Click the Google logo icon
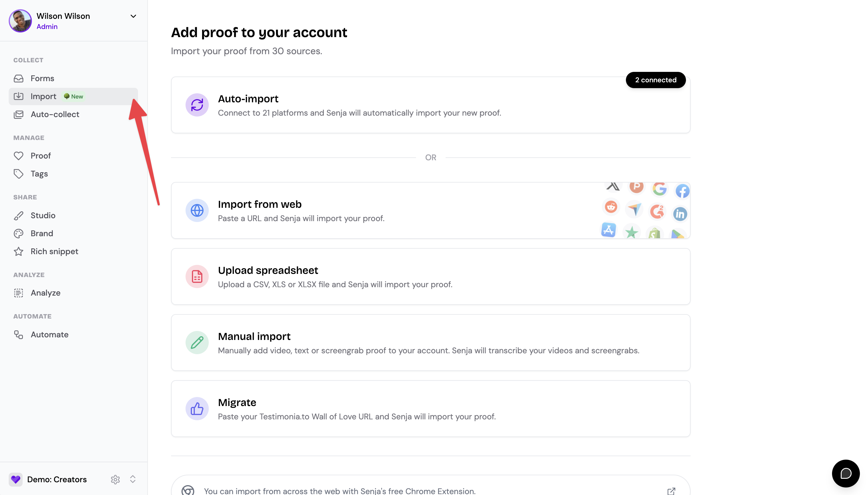Viewport: 868px width, 495px height. click(659, 189)
